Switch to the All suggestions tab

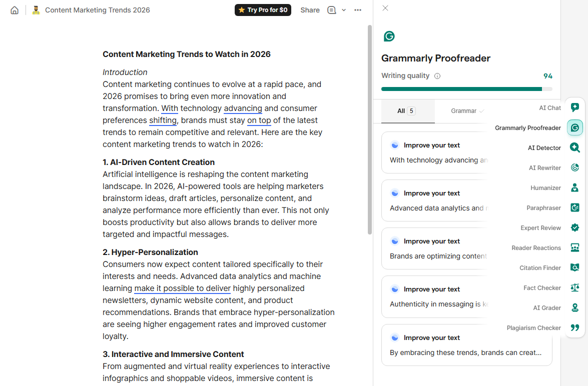point(407,110)
